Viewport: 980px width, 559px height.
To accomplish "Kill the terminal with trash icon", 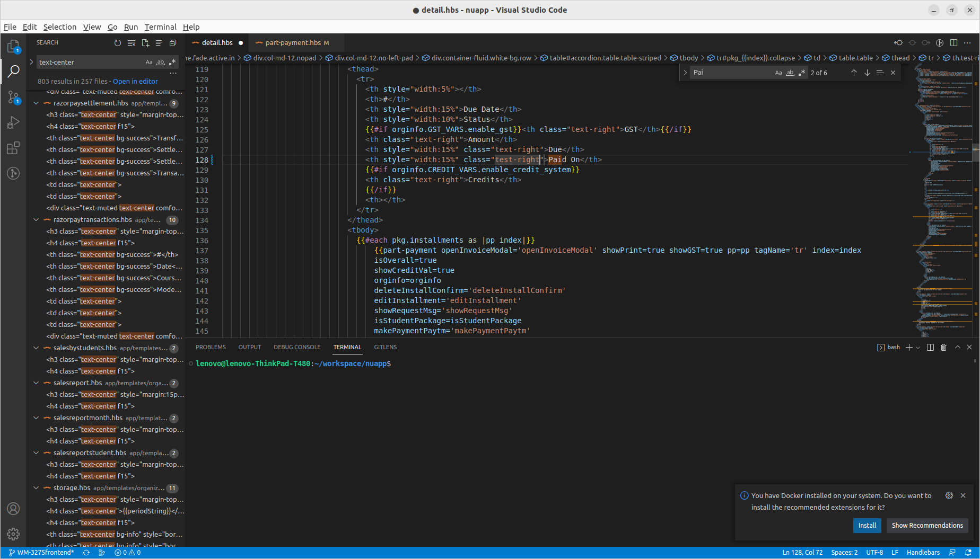I will 943,348.
